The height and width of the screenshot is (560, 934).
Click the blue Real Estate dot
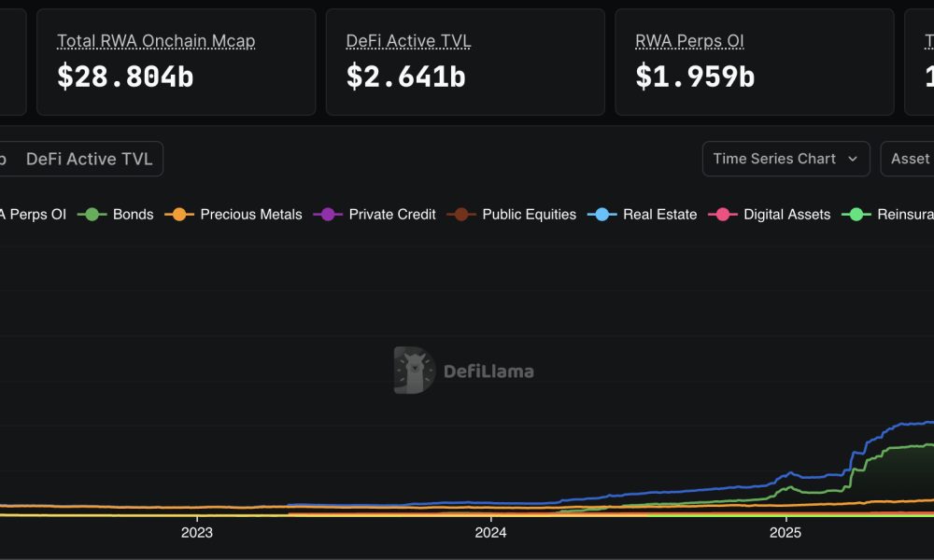603,215
